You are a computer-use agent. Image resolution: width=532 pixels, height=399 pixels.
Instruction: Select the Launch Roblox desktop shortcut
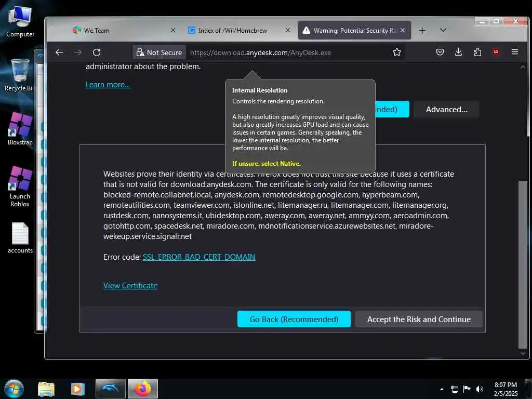(20, 187)
